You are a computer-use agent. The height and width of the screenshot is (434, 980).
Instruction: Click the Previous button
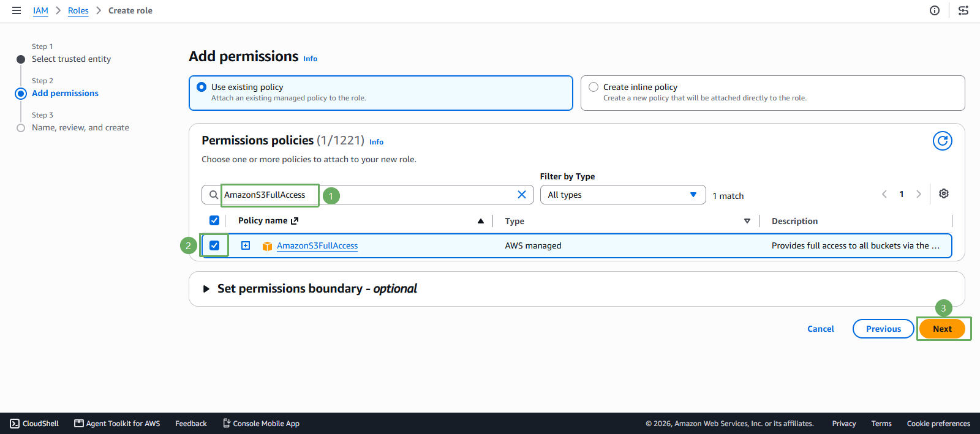click(883, 329)
